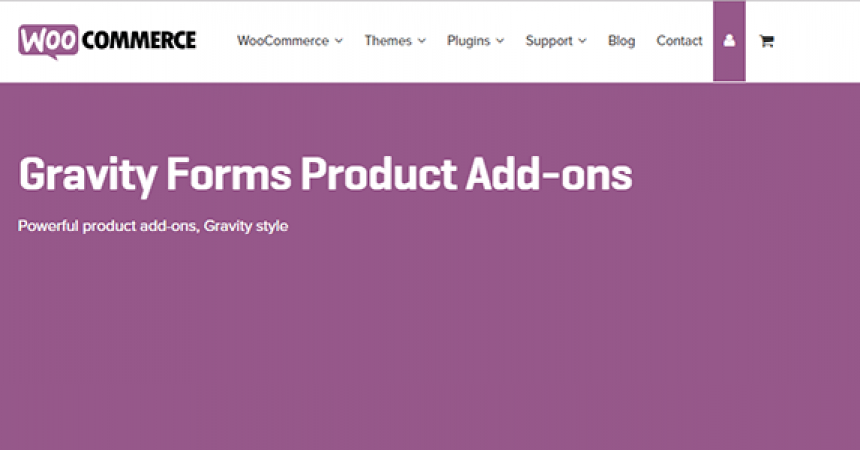Screen dimensions: 860x450
Task: Expand the chevron next to WooCommerce
Action: pyautogui.click(x=339, y=41)
